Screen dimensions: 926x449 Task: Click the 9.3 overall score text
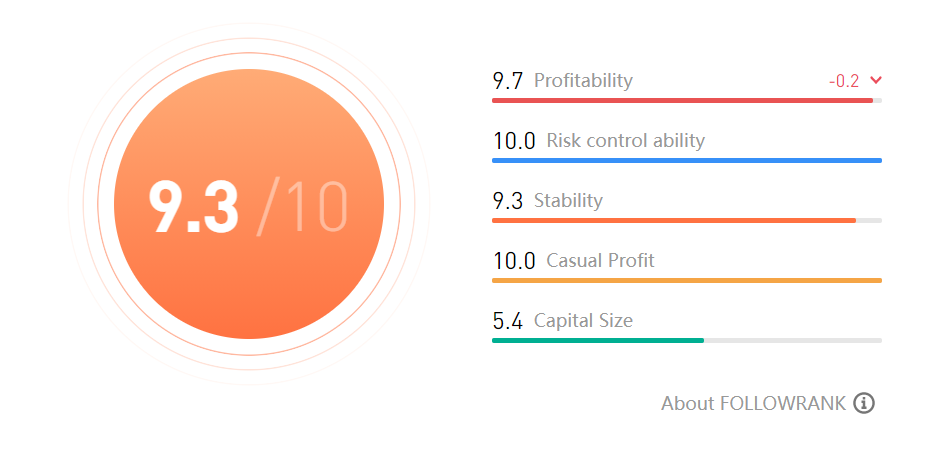[194, 208]
